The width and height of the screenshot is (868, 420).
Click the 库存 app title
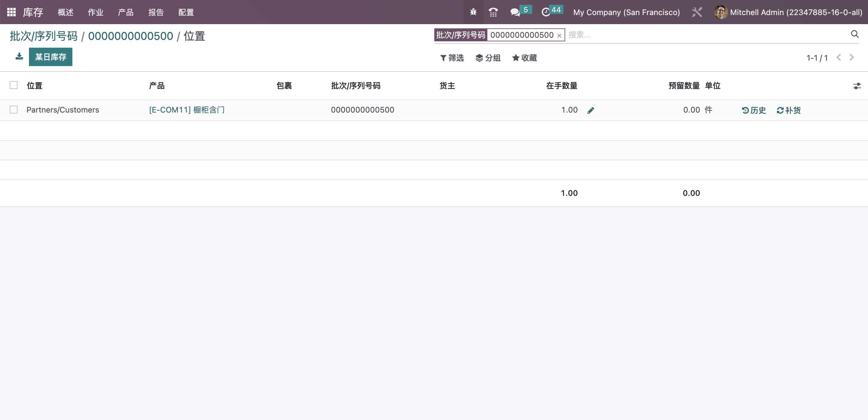33,12
